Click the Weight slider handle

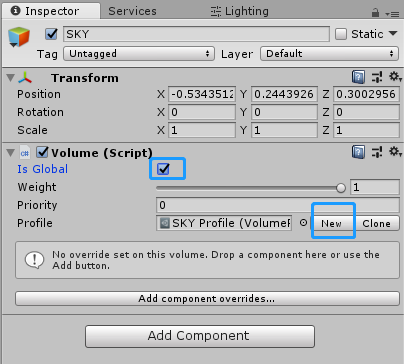click(341, 188)
